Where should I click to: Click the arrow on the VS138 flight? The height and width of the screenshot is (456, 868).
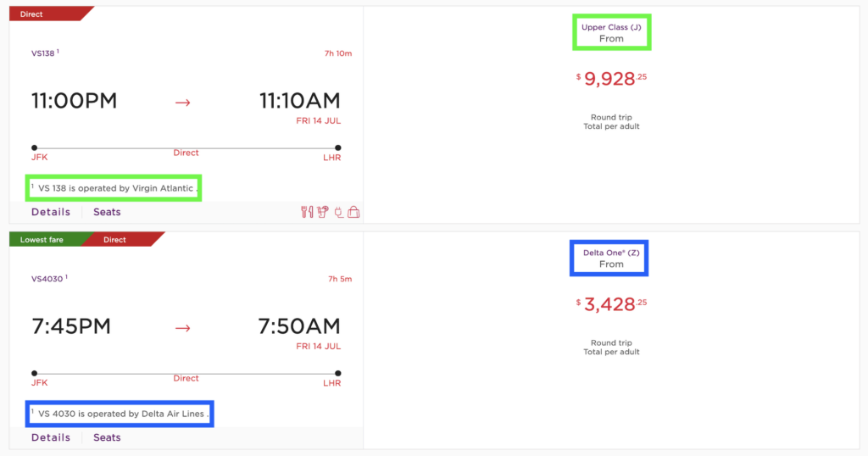point(183,102)
